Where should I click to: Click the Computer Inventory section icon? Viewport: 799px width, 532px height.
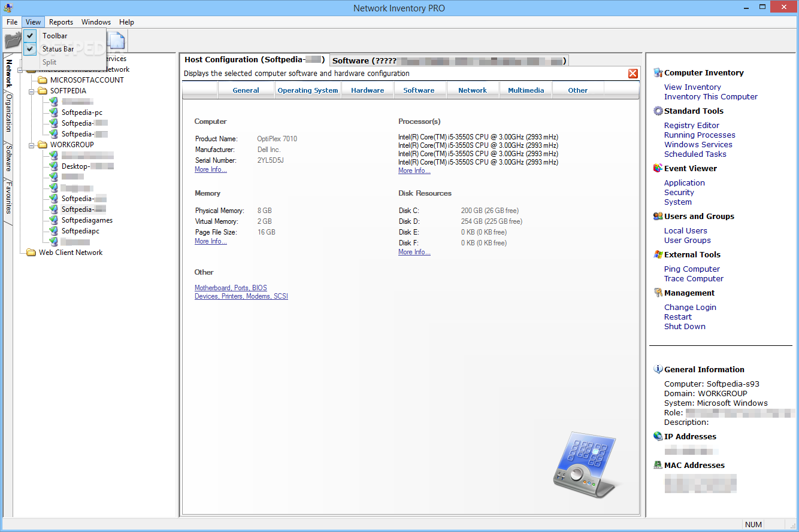point(658,73)
